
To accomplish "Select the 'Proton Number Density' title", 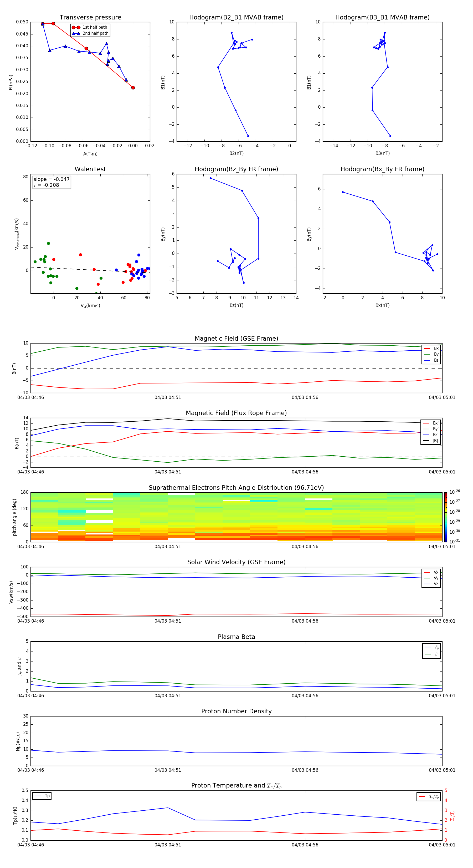I will [236, 711].
